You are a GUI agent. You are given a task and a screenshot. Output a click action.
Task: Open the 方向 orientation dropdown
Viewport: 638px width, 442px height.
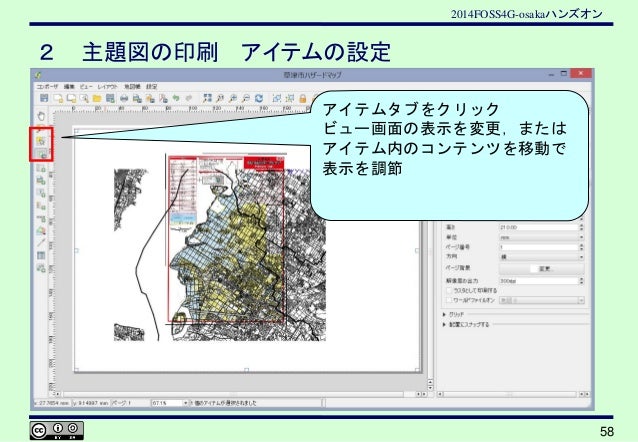click(x=542, y=257)
